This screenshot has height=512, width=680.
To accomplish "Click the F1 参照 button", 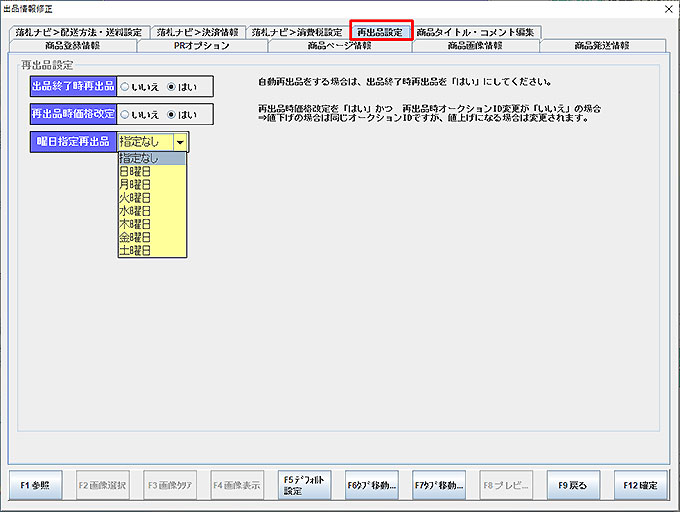I will (x=35, y=485).
